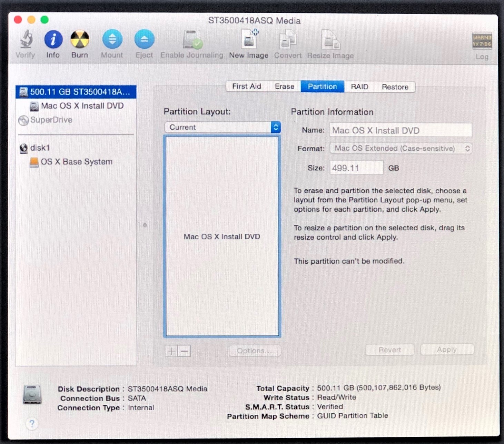The image size is (504, 444).
Task: Click the disk icon beside Disk Description
Action: [x=32, y=395]
